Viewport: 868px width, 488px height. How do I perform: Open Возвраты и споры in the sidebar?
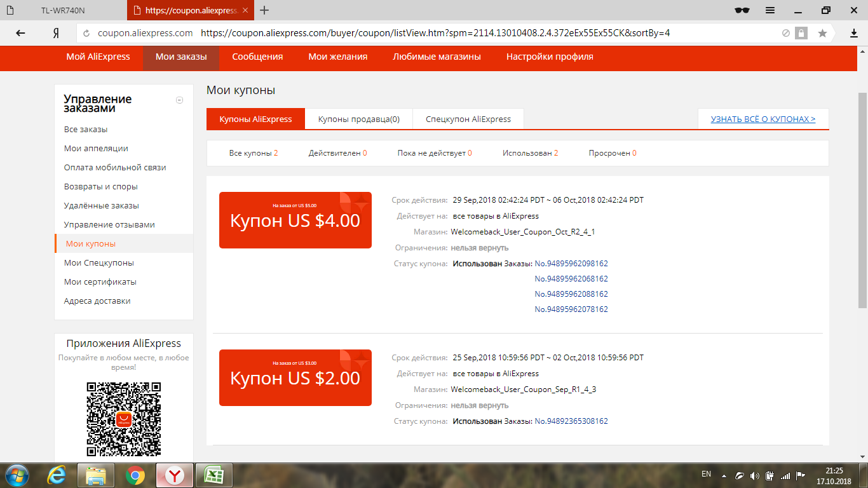click(101, 187)
